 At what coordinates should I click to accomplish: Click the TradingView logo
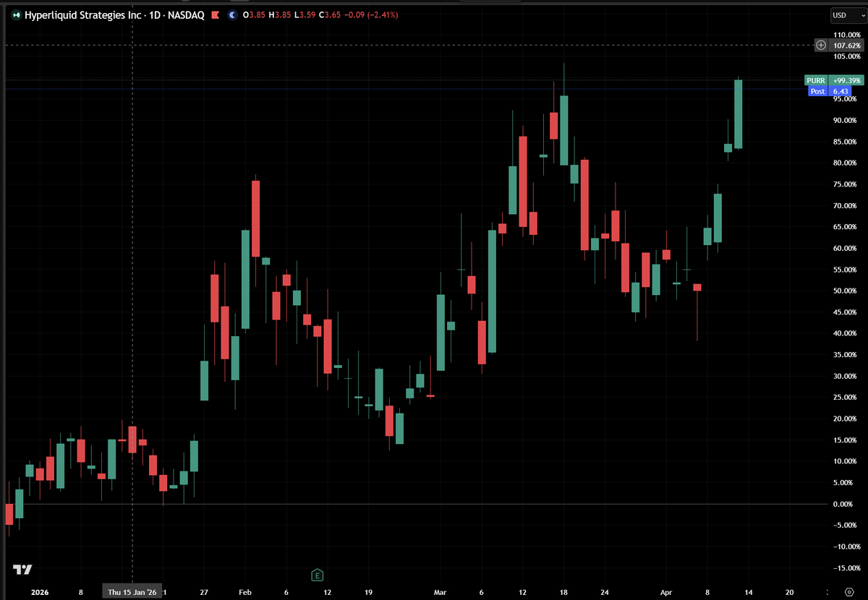[22, 570]
